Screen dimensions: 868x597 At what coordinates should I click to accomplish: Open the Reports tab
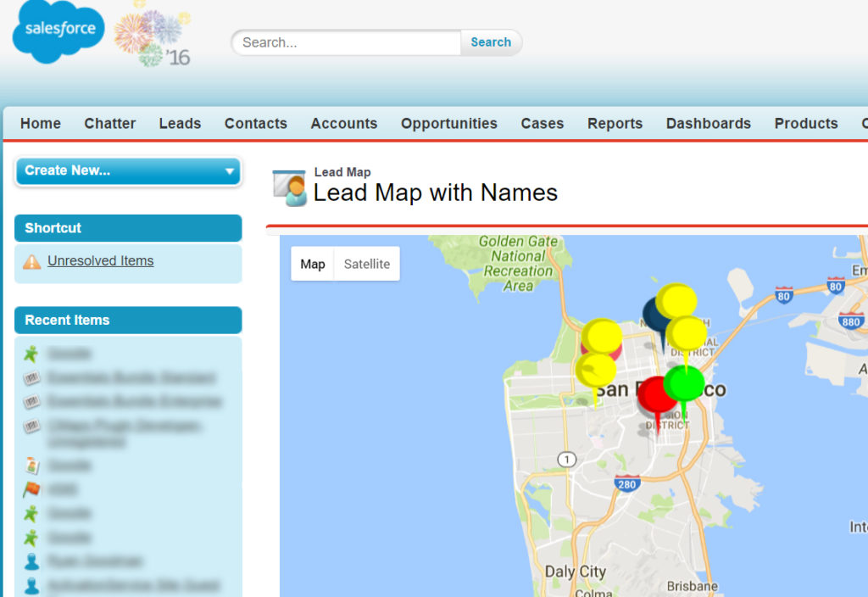[x=615, y=124]
